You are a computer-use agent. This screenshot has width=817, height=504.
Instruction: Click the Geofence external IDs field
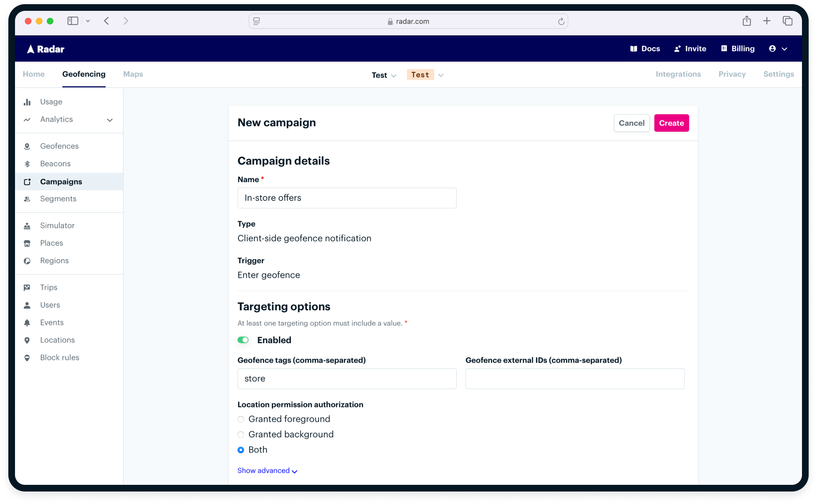575,379
